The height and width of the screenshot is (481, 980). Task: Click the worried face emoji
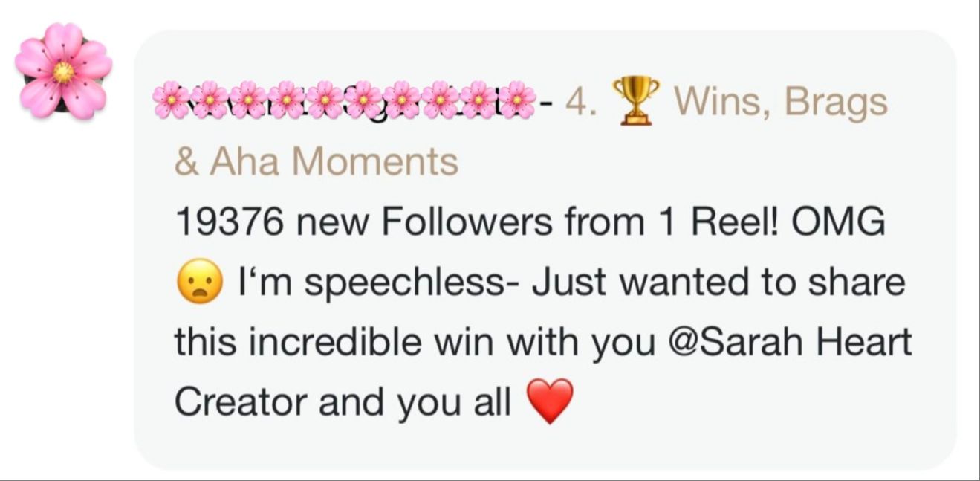click(x=199, y=284)
